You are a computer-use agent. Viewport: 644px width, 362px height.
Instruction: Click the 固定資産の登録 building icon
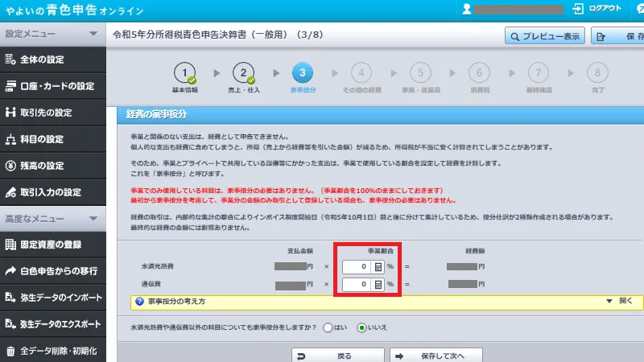[x=10, y=245]
